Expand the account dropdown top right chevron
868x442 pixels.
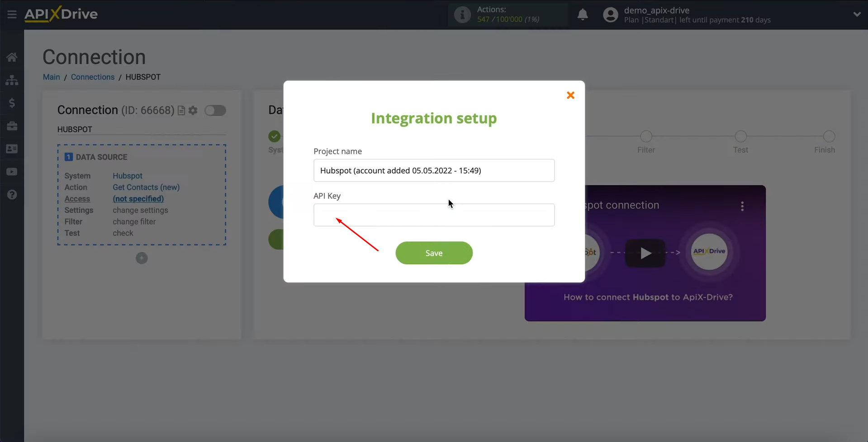point(857,14)
